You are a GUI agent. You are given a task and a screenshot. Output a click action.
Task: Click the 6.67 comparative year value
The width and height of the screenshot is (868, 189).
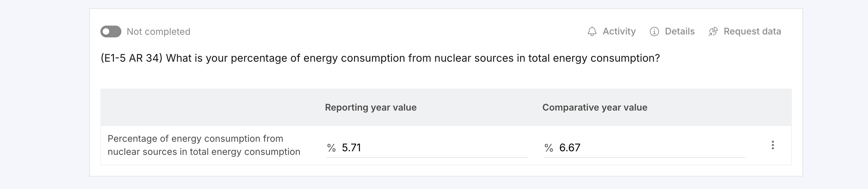pos(569,148)
